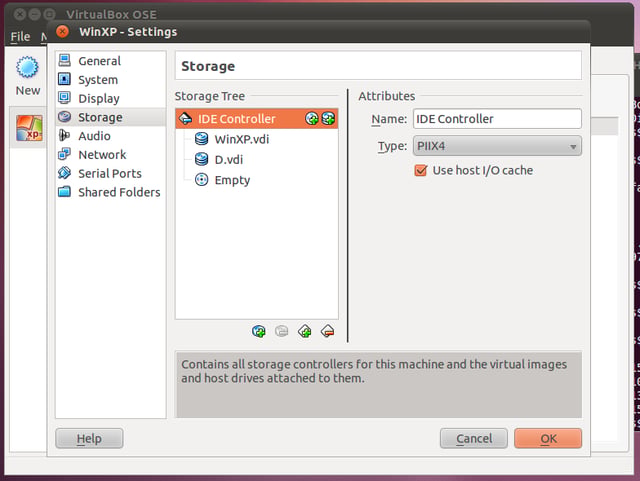Viewport: 640px width, 481px height.
Task: Open General settings category
Action: click(x=110, y=61)
